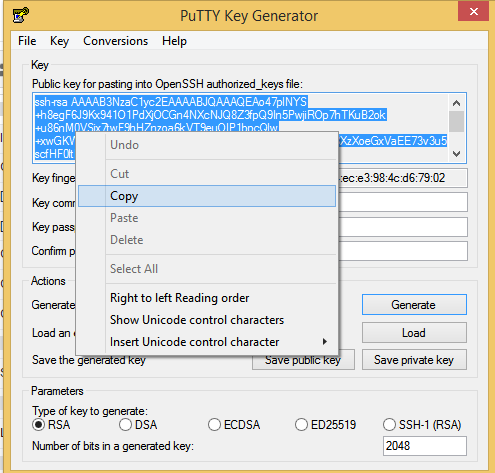The height and width of the screenshot is (473, 495).
Task: Expand Insert Unicode control character submenu
Action: point(207,342)
